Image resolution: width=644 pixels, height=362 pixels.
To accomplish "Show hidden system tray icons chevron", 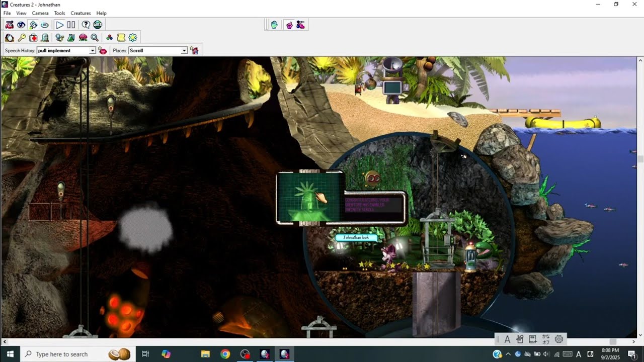I will [x=508, y=354].
